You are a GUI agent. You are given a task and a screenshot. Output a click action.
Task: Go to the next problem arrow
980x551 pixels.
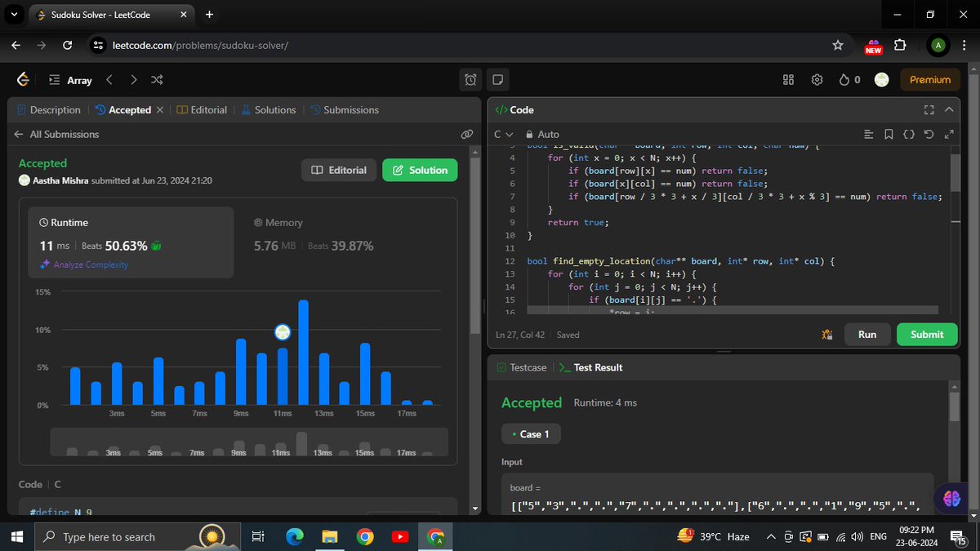click(x=134, y=80)
